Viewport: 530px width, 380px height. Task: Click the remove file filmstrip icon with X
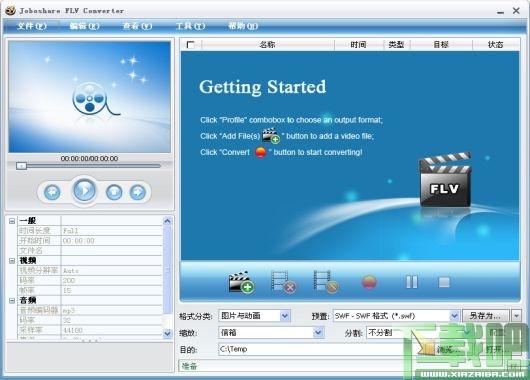pyautogui.click(x=284, y=281)
